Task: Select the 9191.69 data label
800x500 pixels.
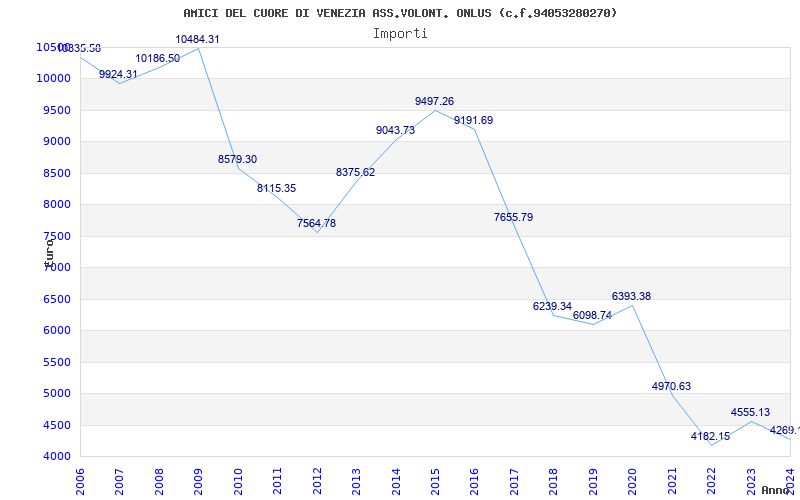Action: click(x=473, y=121)
